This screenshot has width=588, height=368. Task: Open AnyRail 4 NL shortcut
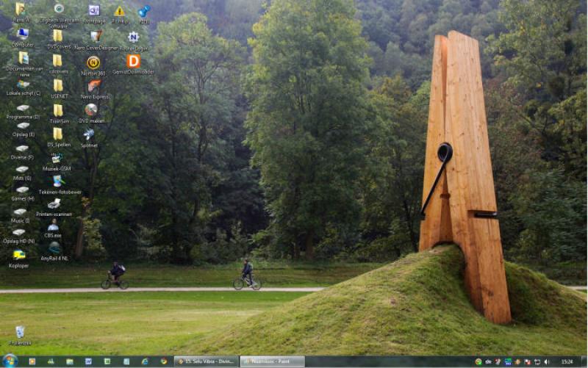[54, 248]
